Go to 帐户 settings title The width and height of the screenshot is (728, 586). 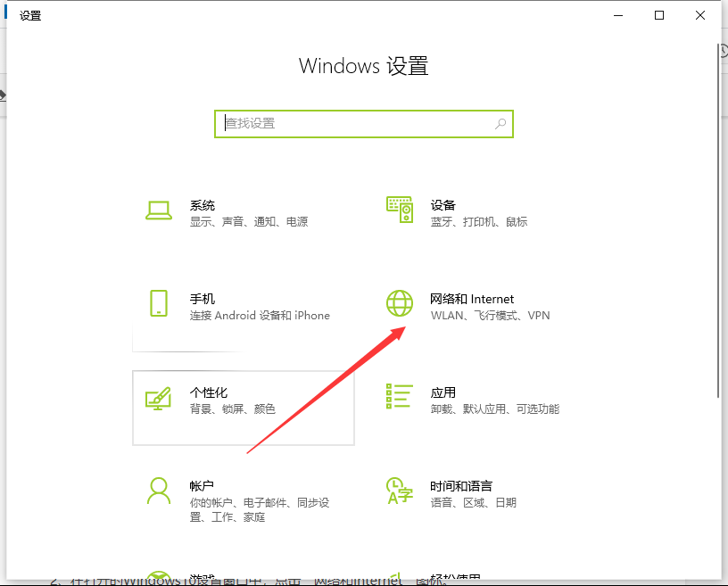coord(202,486)
